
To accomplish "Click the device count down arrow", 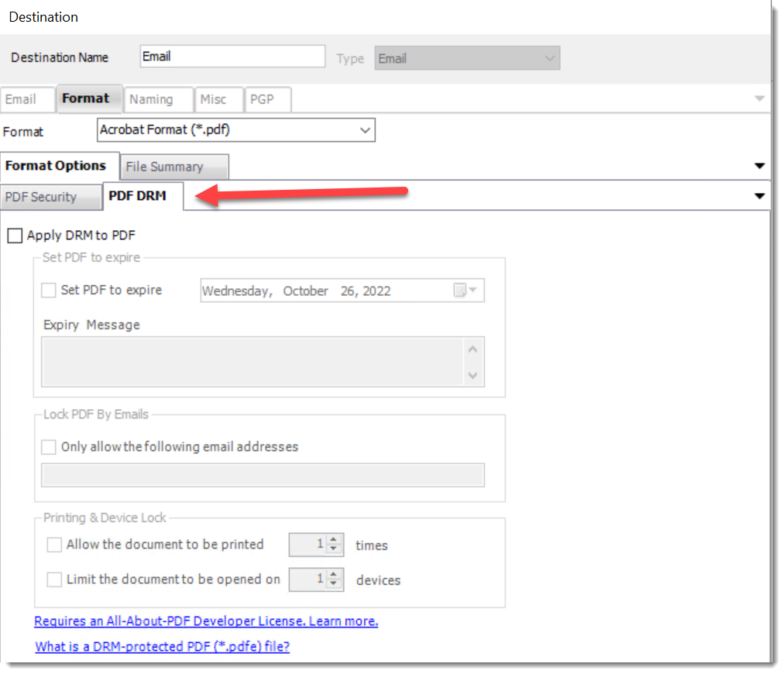I will (x=334, y=583).
